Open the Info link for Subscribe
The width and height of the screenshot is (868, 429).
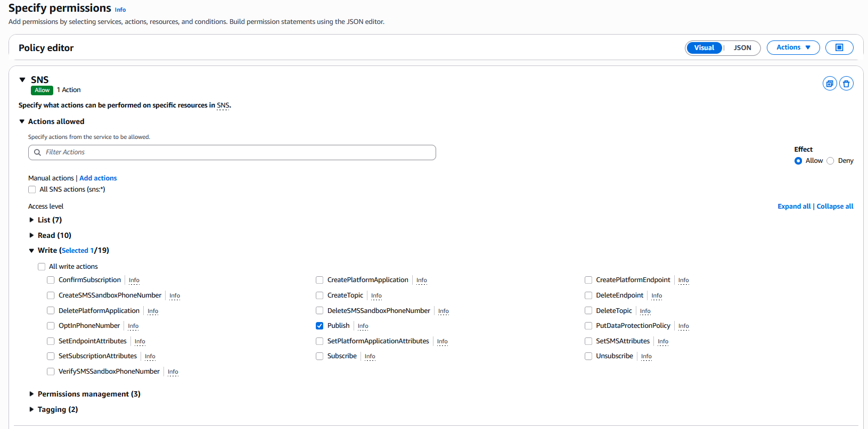(370, 357)
